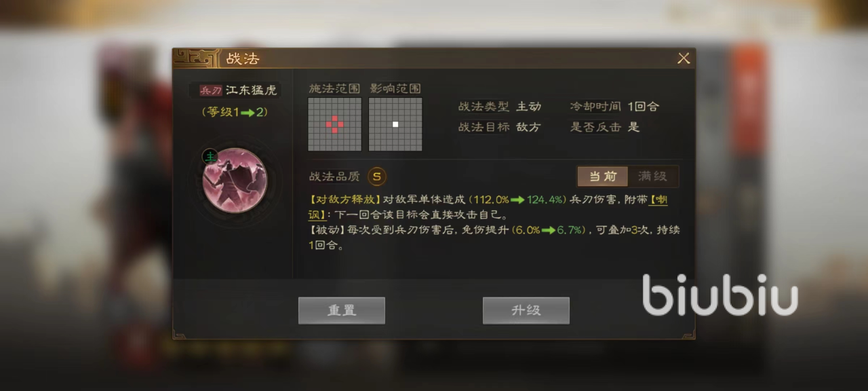
Task: Click the 冷却时间 1回合 value
Action: pyautogui.click(x=644, y=107)
